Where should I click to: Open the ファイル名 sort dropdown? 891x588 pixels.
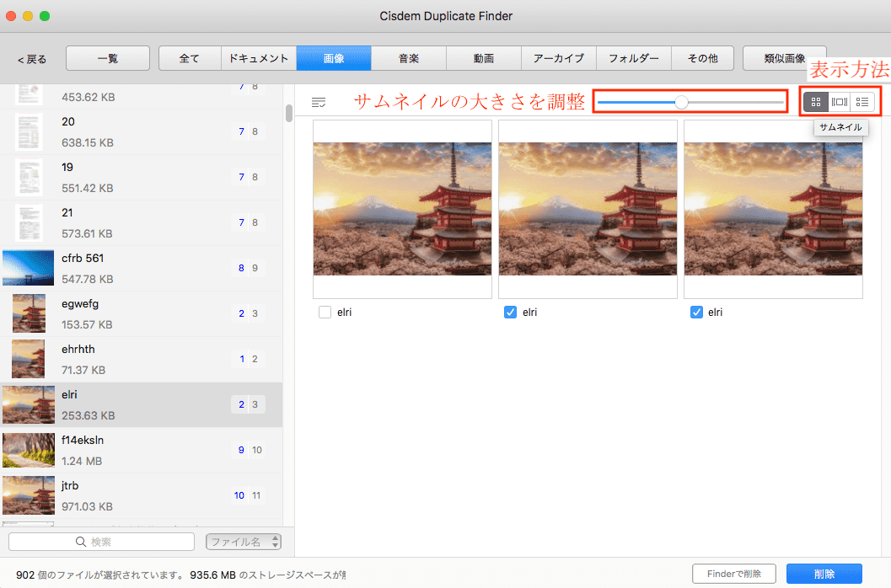(244, 542)
